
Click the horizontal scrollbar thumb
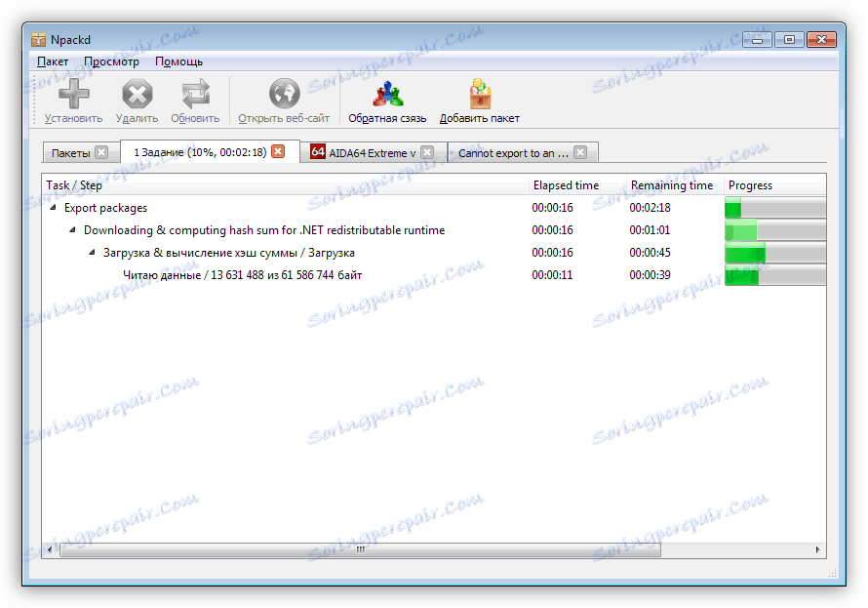(x=361, y=549)
